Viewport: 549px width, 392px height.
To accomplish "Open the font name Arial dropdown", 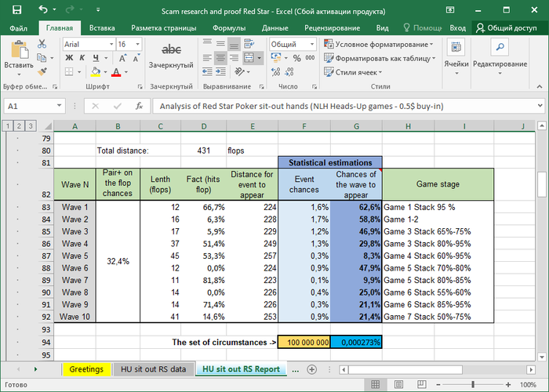I will [111, 45].
